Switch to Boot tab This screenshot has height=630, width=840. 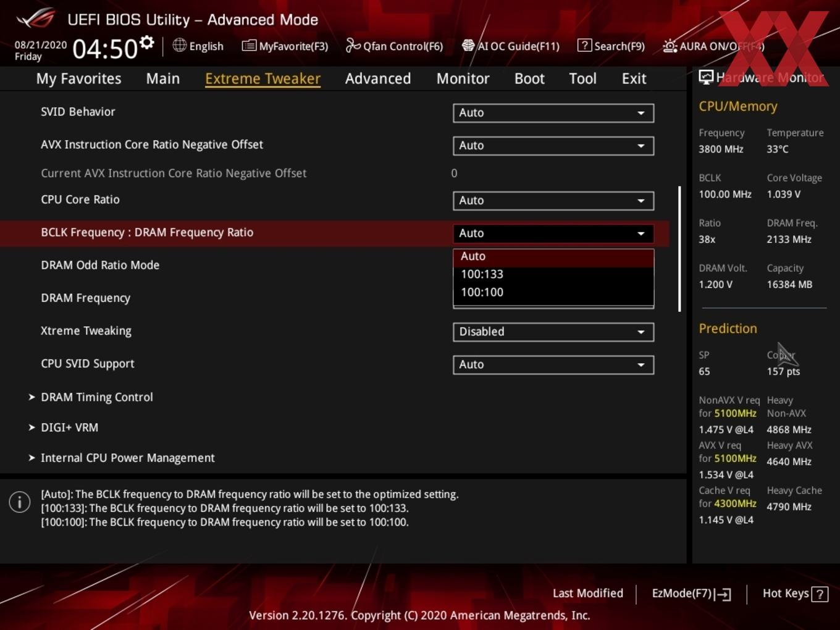click(x=529, y=78)
